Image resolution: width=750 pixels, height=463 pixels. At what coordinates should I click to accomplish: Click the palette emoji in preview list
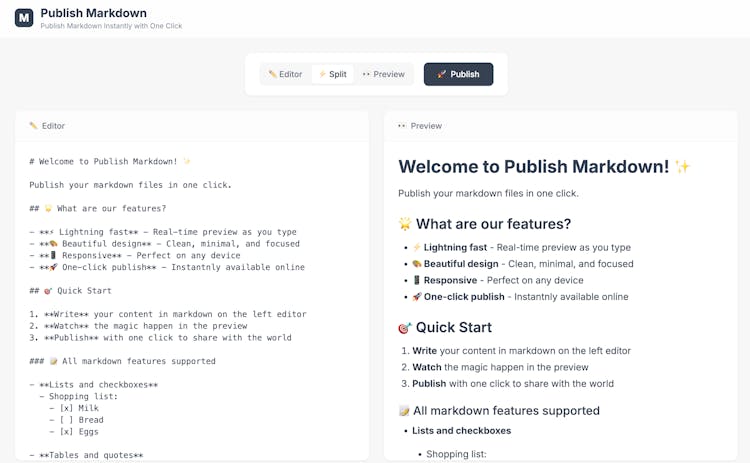417,264
